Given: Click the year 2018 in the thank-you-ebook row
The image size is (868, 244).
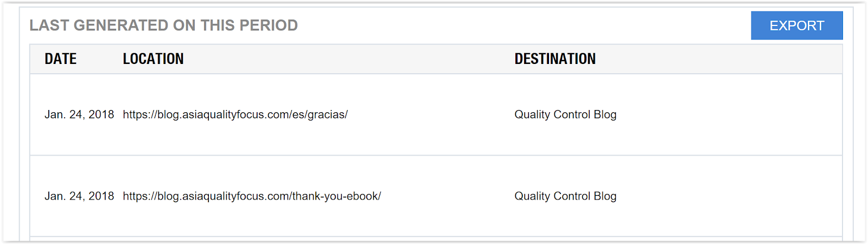Looking at the screenshot, I should pyautogui.click(x=101, y=196).
